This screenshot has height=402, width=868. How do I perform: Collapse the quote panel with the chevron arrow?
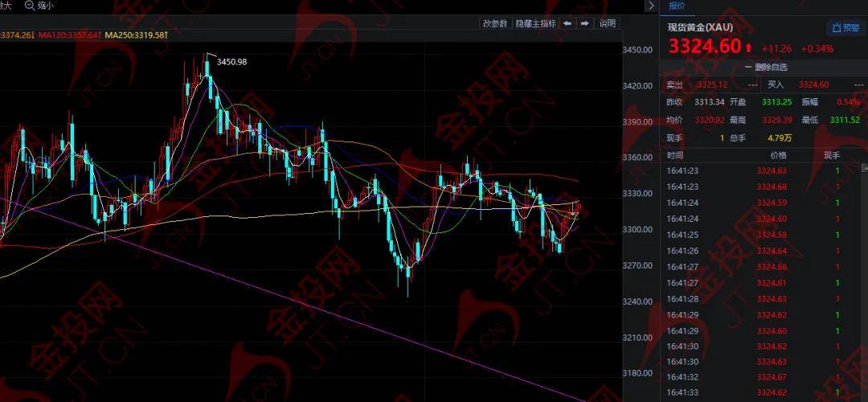[651, 6]
